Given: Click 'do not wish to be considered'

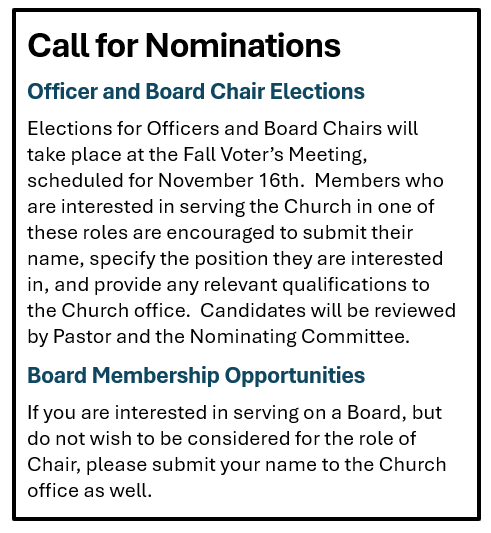Looking at the screenshot, I should (158, 439).
